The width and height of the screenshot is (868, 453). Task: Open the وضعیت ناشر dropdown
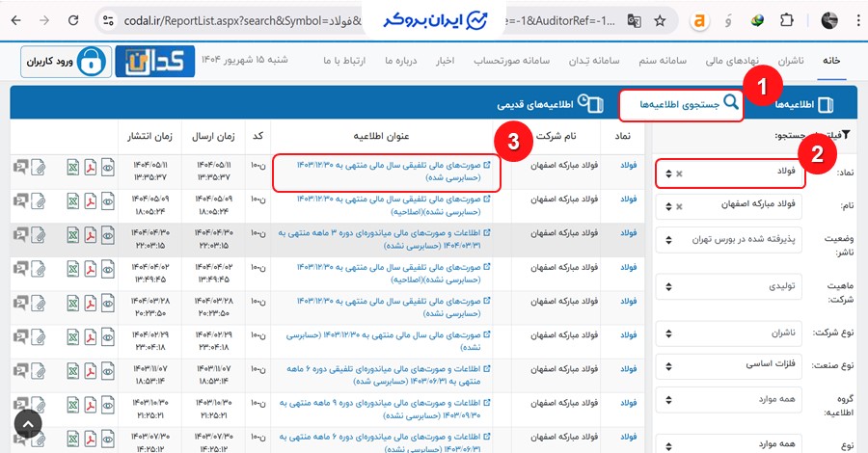point(728,239)
